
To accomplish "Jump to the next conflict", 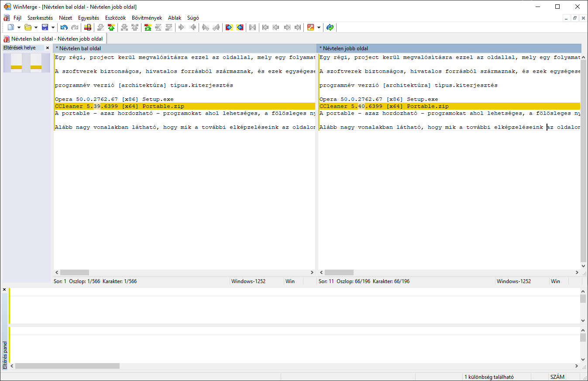I will point(124,28).
